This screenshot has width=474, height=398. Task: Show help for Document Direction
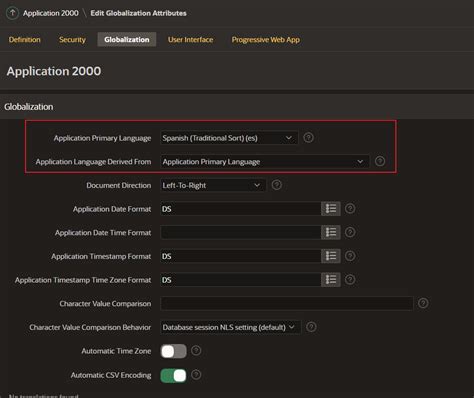(276, 185)
